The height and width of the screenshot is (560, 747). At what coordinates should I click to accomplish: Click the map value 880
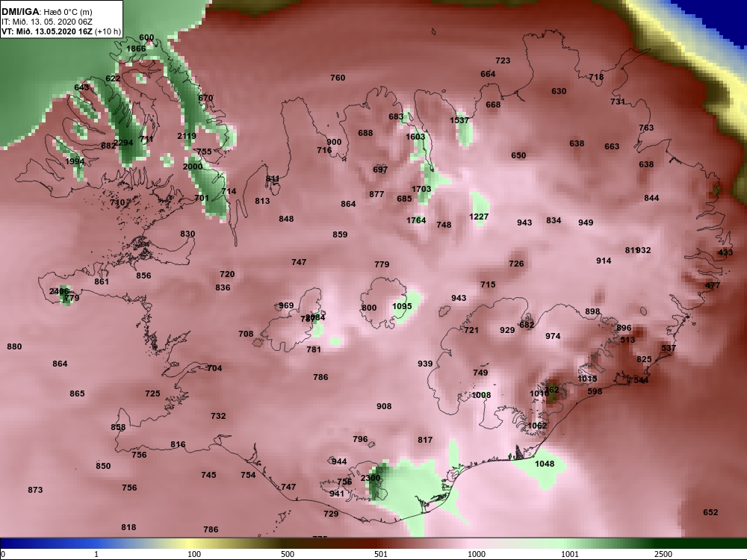[x=14, y=346]
